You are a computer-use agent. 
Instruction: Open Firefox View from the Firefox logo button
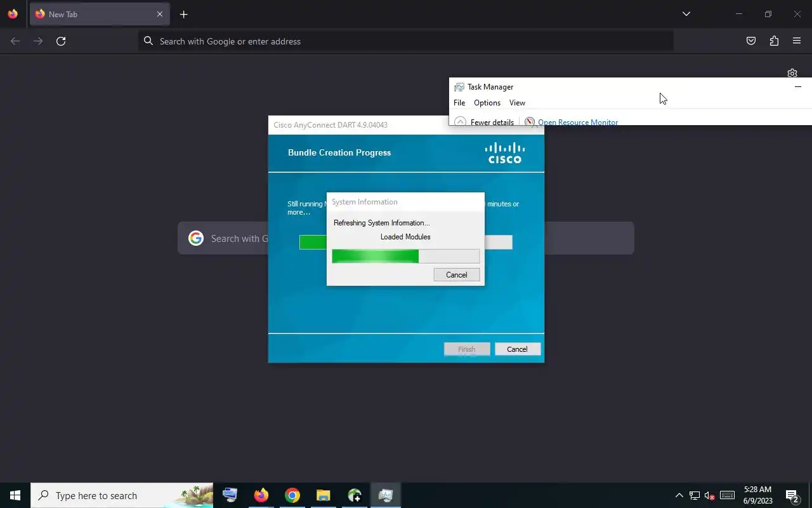click(13, 14)
